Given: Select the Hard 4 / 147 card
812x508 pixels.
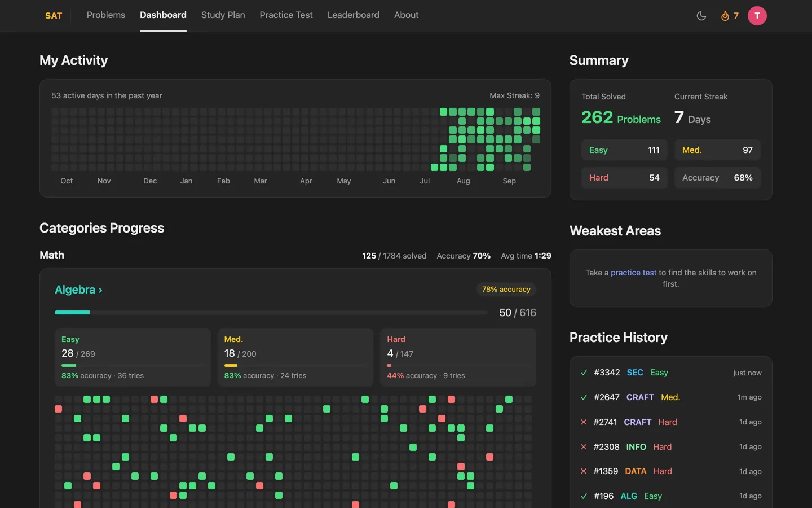Looking at the screenshot, I should click(458, 357).
